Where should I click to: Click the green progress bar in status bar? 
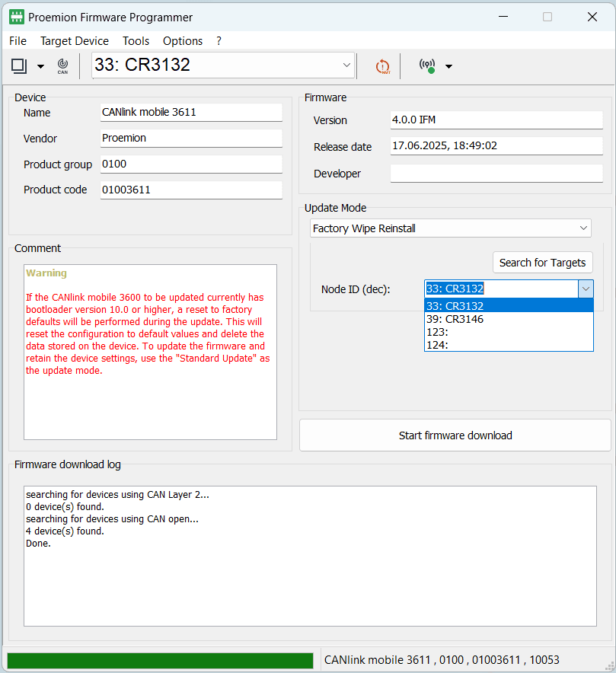point(160,660)
